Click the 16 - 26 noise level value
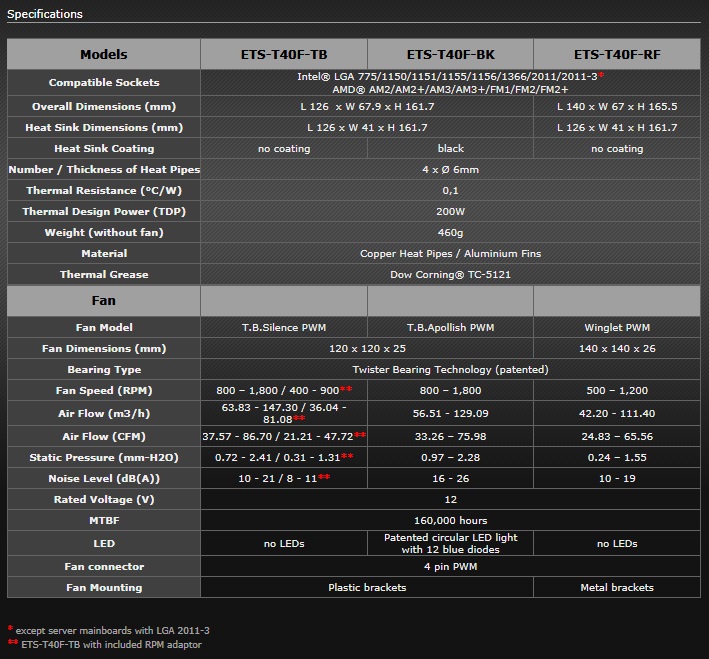 click(450, 479)
